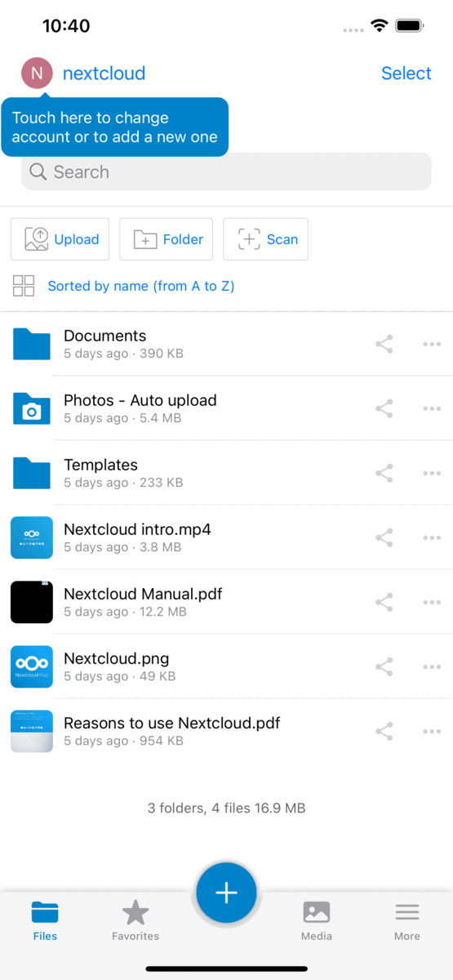Change sorting via Sorted by name
This screenshot has height=980, width=453.
pyautogui.click(x=141, y=286)
